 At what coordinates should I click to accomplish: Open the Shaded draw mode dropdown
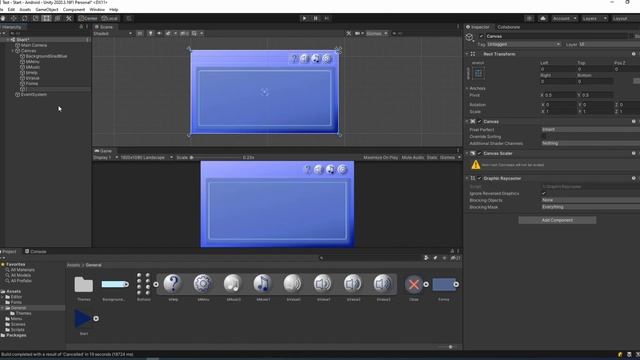pos(113,33)
